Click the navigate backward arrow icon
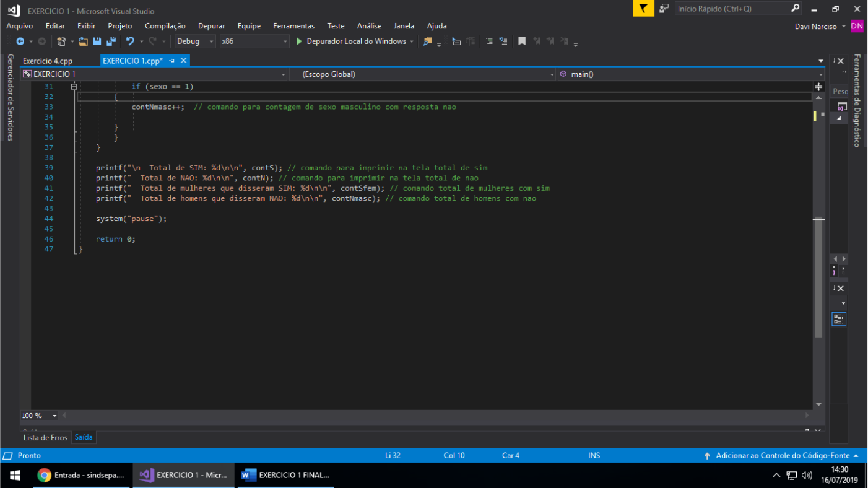868x488 pixels. 20,41
